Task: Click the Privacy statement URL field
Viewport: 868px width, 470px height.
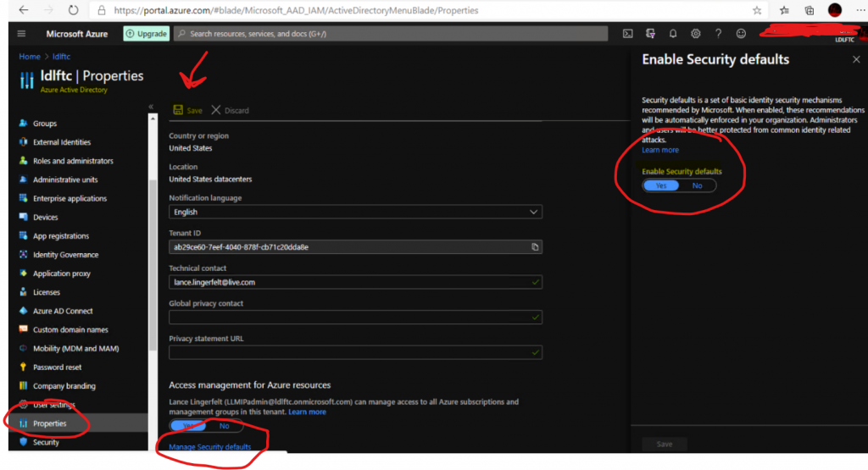Action: click(x=355, y=353)
